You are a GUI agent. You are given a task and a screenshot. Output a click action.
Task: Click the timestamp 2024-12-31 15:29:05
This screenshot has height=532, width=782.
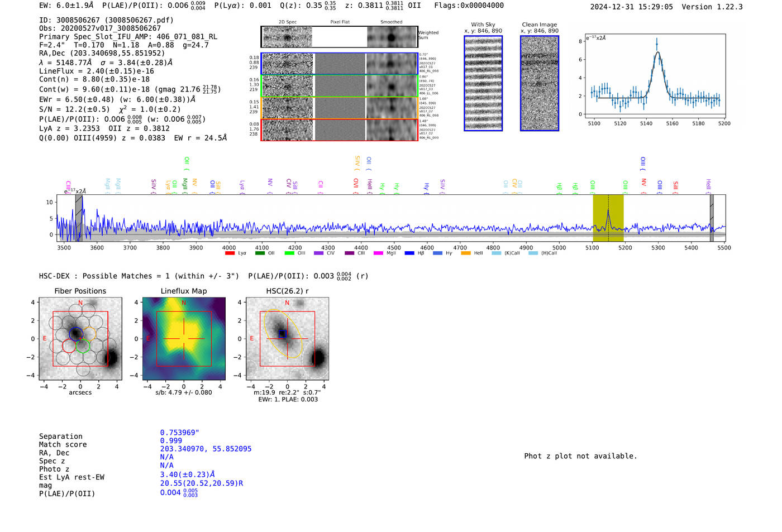coord(632,7)
